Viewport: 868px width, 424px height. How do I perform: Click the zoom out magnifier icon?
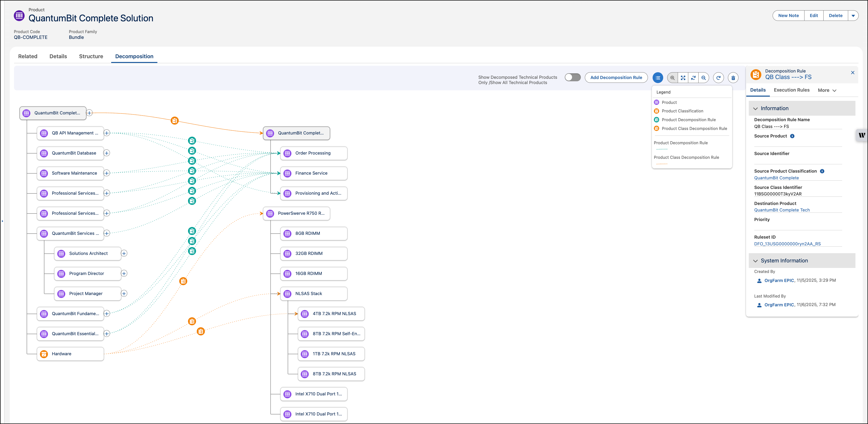point(704,78)
